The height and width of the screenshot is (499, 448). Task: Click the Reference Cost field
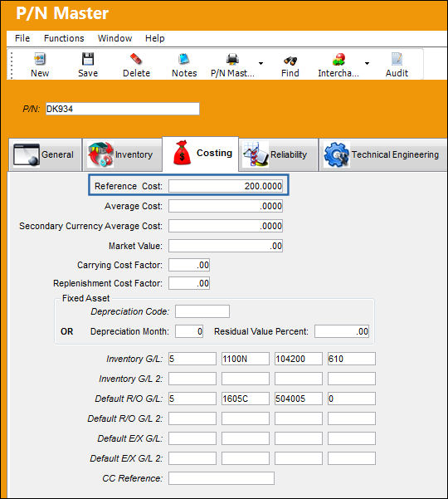(226, 186)
